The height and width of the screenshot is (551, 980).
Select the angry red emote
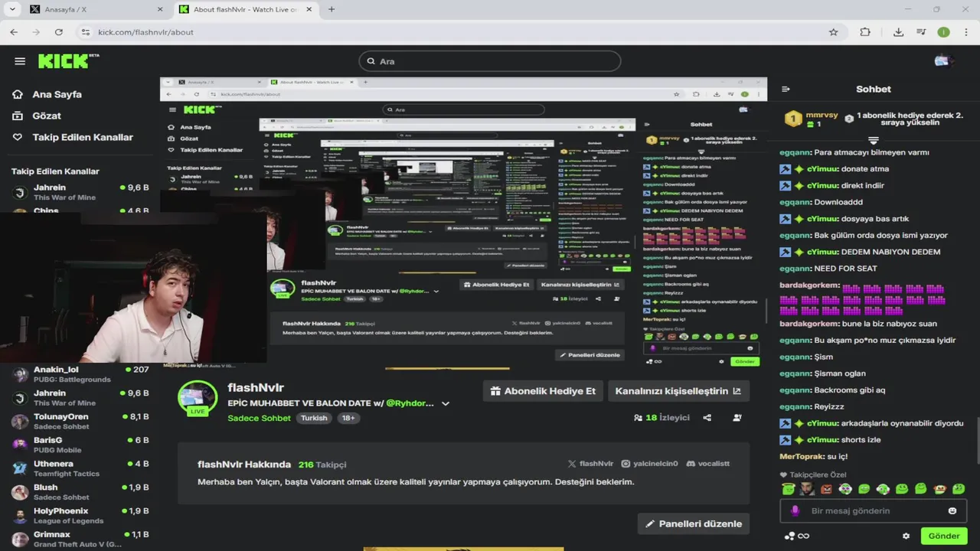tap(826, 489)
